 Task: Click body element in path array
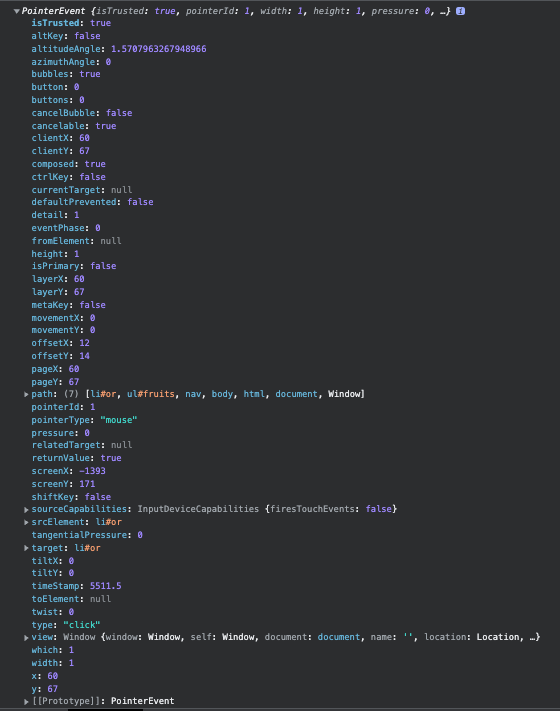point(222,394)
